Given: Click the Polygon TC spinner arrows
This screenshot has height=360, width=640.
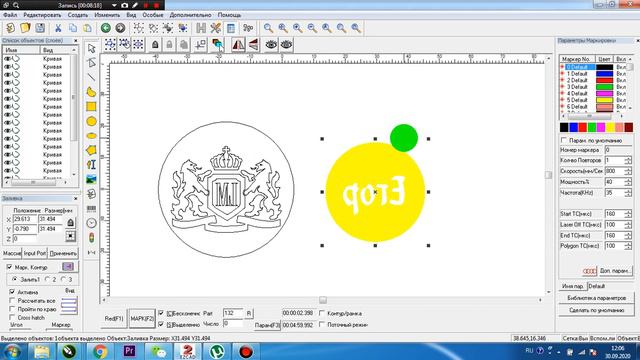Looking at the screenshot, I should click(628, 246).
